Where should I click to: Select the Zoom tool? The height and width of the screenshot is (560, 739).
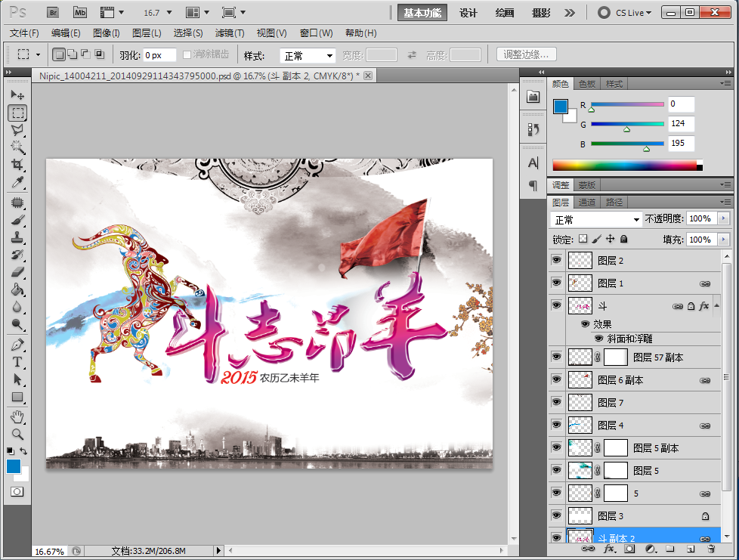coord(17,434)
